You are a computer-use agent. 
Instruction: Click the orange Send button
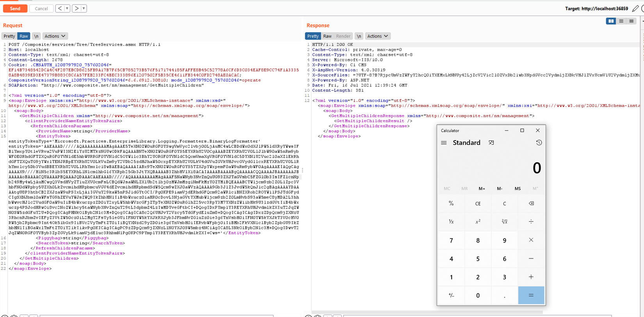coord(15,9)
